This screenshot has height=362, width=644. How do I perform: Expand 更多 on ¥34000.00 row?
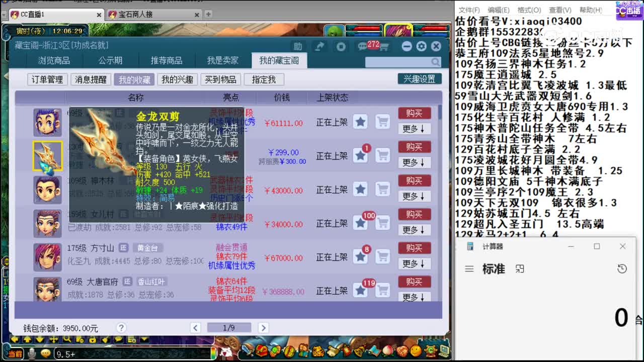[414, 230]
